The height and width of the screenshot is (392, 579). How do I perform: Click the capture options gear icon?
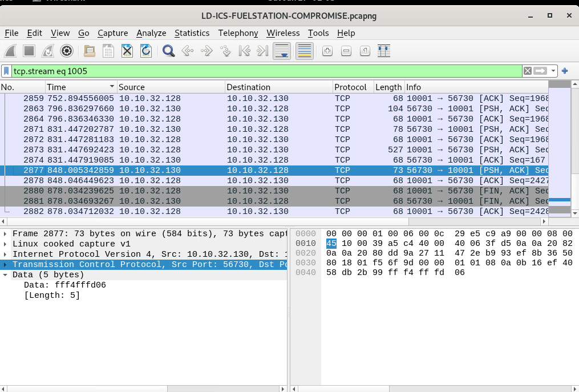pyautogui.click(x=67, y=51)
